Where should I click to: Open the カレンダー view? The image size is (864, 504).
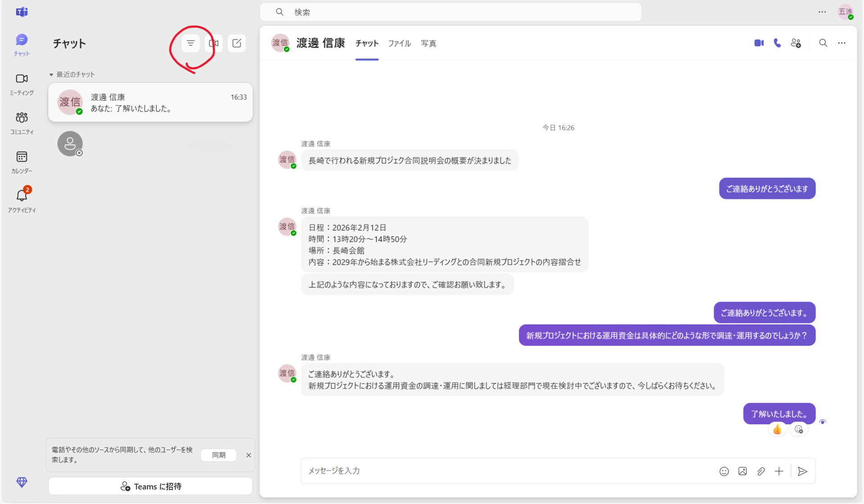coord(21,156)
